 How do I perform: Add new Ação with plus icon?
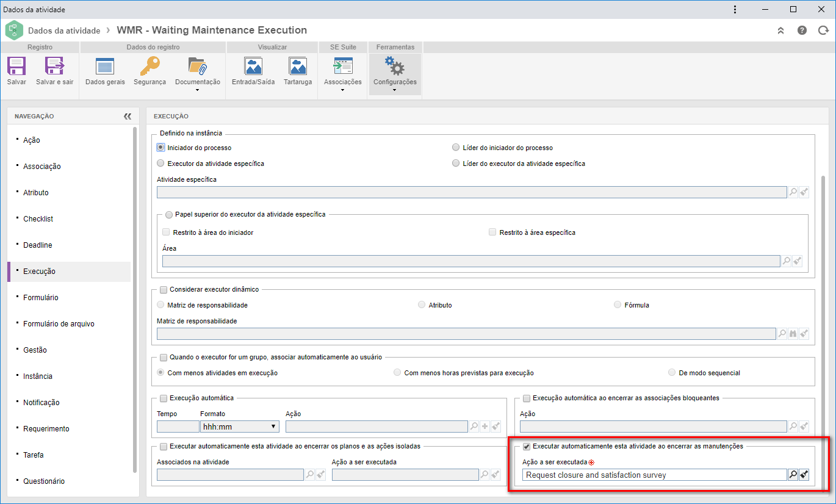pos(485,427)
